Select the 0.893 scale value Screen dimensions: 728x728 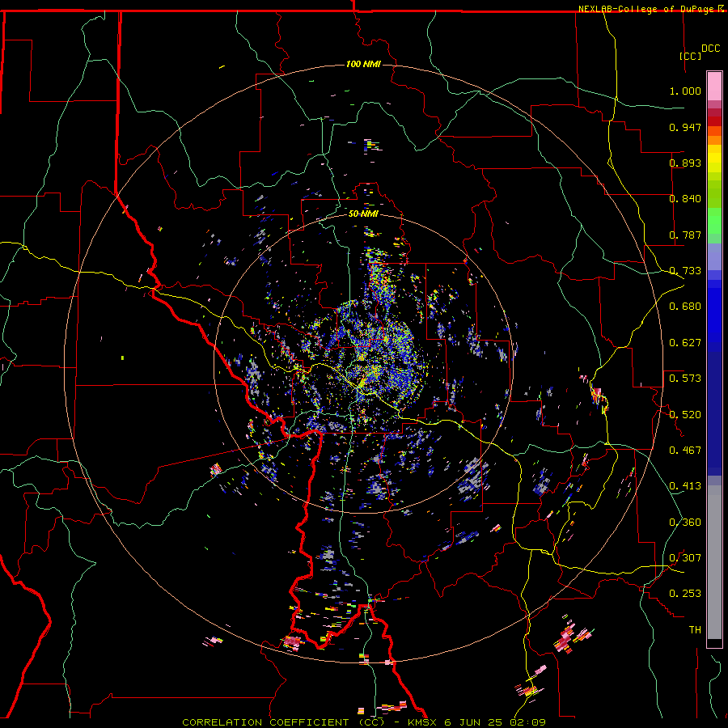685,163
